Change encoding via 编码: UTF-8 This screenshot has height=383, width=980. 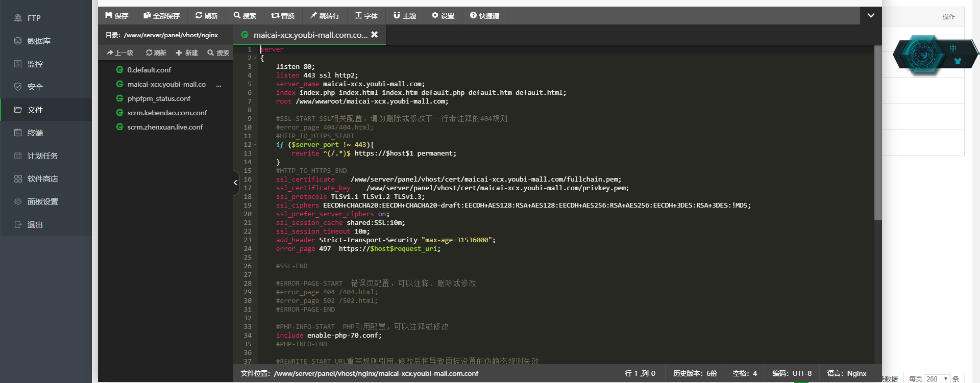pyautogui.click(x=792, y=373)
